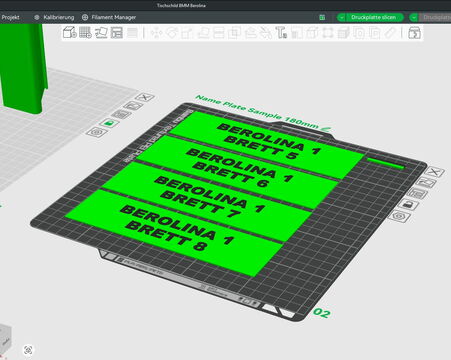Click the green grid icon beside slice button
This screenshot has width=451, height=360.
click(x=322, y=17)
